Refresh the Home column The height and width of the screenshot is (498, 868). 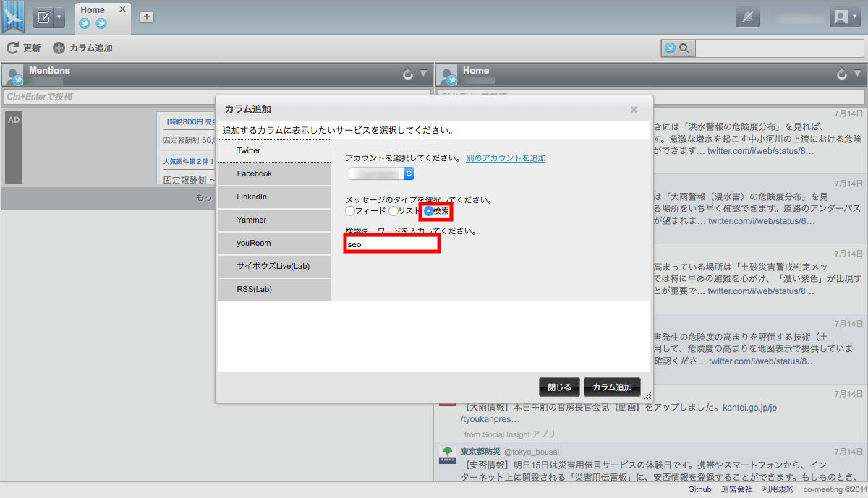841,74
